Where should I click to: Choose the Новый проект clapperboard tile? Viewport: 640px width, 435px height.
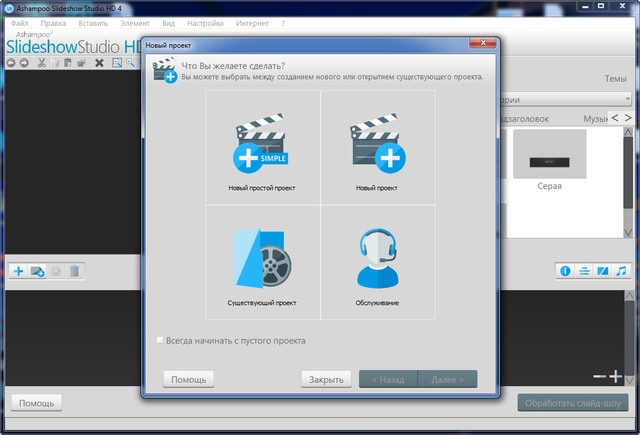click(x=378, y=147)
